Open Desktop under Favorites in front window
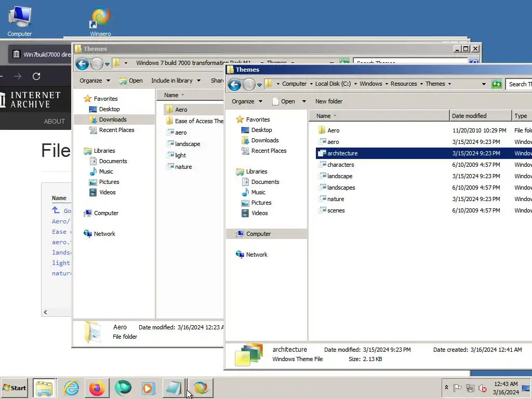 click(261, 130)
